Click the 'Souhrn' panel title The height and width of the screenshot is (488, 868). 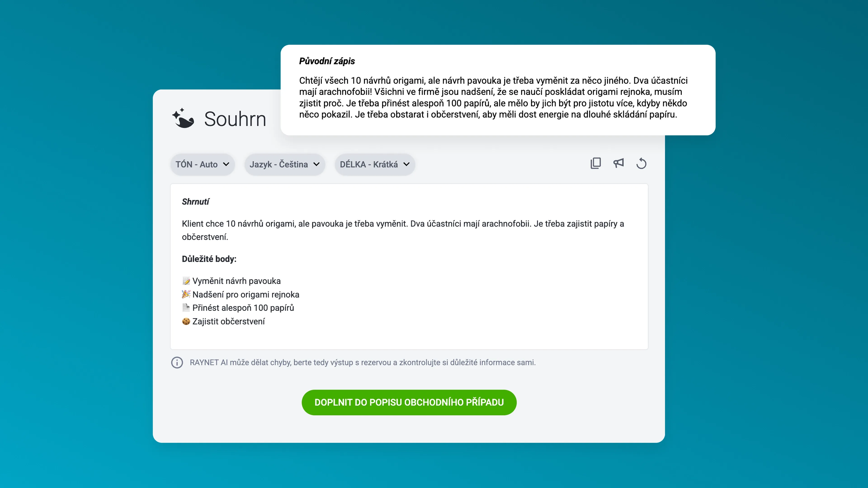click(235, 119)
